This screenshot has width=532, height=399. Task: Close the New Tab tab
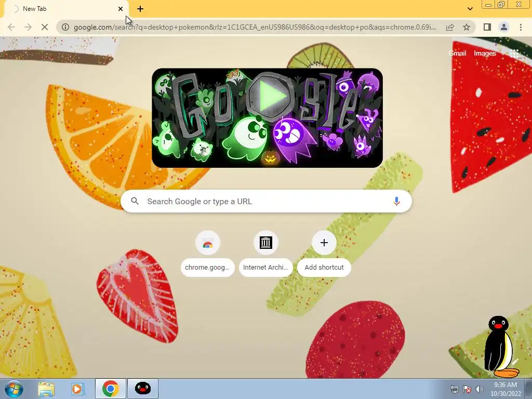[121, 9]
